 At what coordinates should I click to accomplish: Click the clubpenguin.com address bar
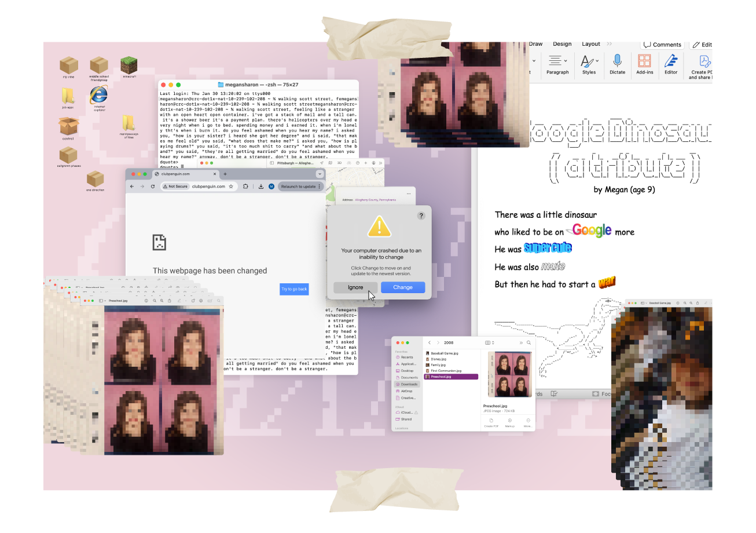[x=199, y=187]
